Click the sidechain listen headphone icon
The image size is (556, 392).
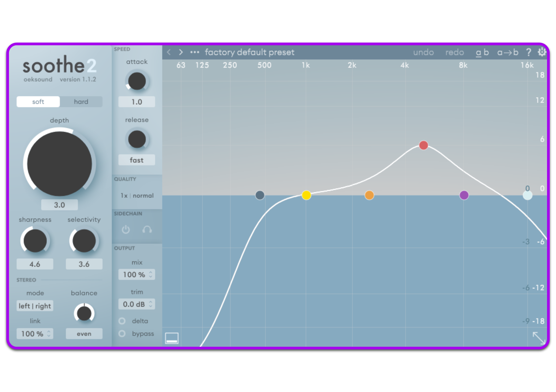coord(147,230)
